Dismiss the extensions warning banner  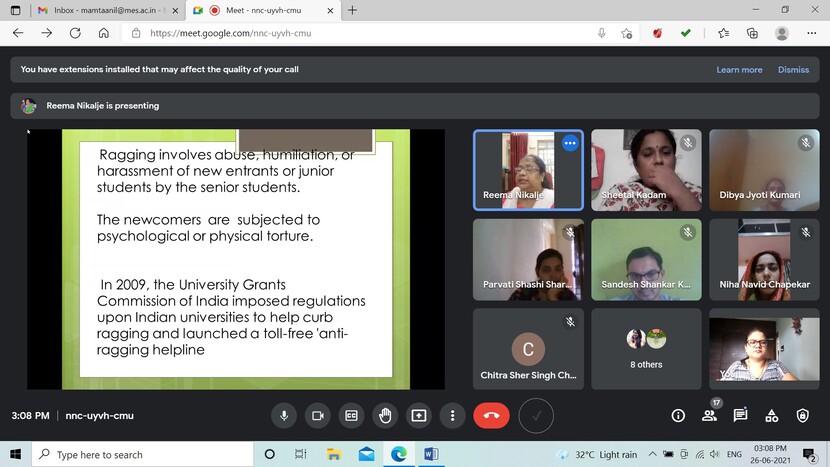coord(793,70)
